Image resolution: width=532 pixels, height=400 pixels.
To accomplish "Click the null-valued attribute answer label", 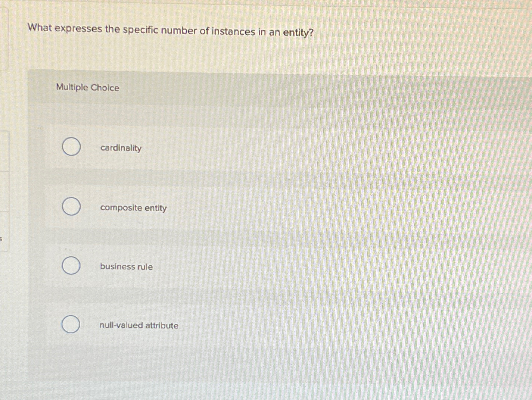I will pos(139,325).
